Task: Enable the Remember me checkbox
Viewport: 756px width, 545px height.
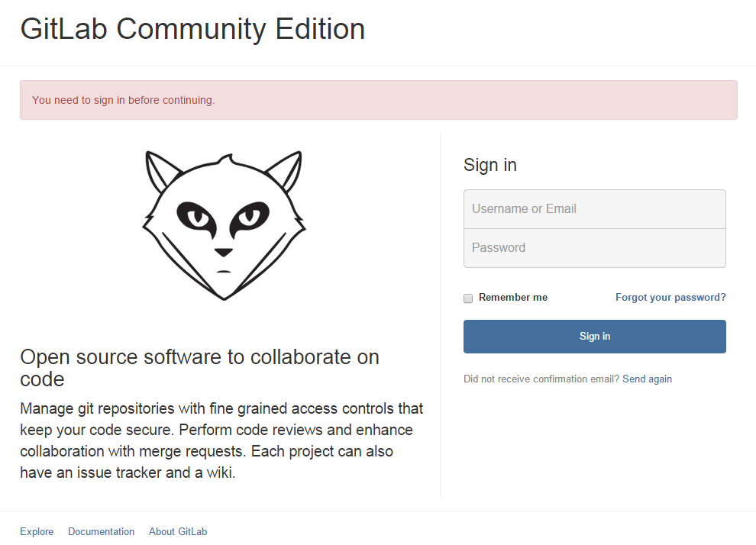Action: (468, 298)
